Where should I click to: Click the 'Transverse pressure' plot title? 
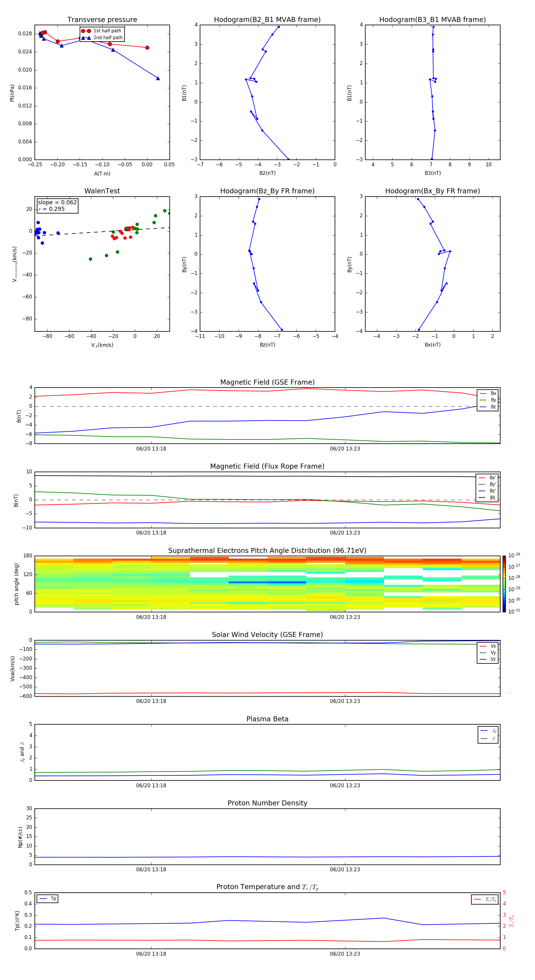(102, 20)
